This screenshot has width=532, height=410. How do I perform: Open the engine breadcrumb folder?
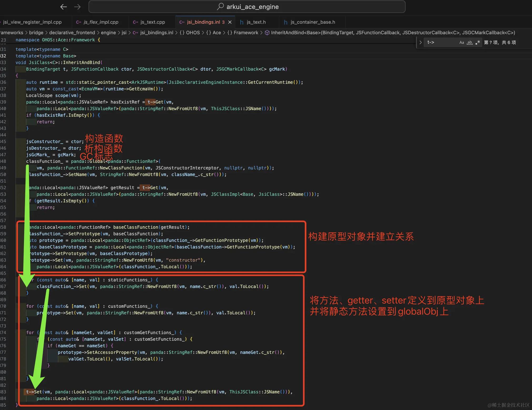click(x=108, y=33)
